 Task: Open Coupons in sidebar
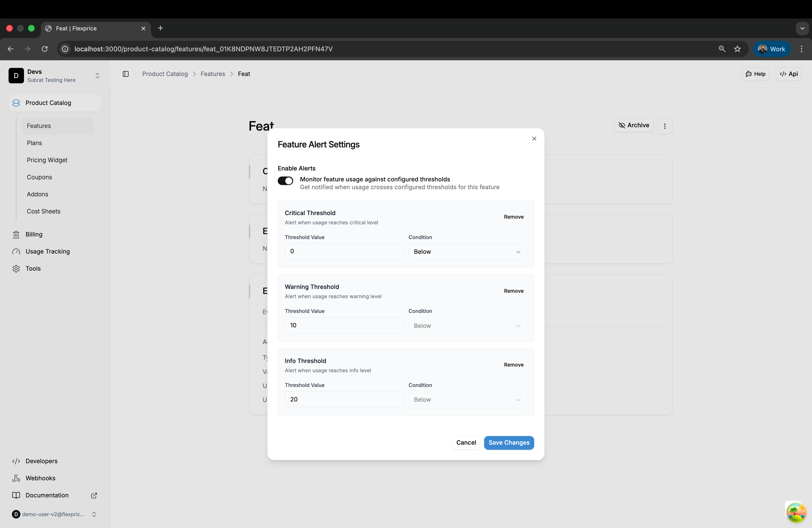57,177
